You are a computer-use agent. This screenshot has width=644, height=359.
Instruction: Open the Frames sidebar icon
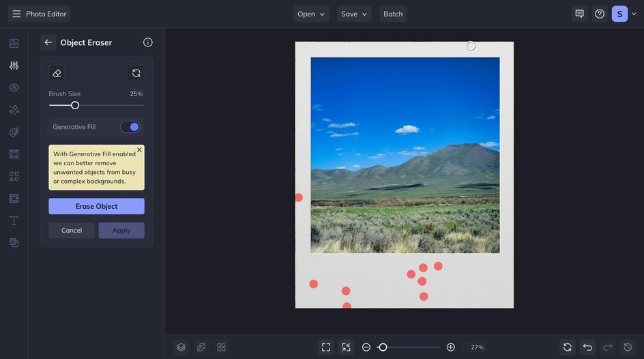coord(14,154)
